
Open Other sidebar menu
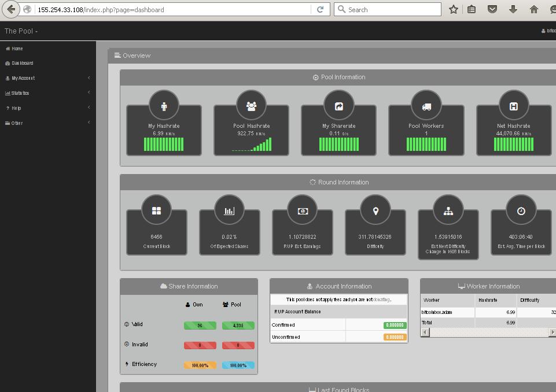pos(14,123)
